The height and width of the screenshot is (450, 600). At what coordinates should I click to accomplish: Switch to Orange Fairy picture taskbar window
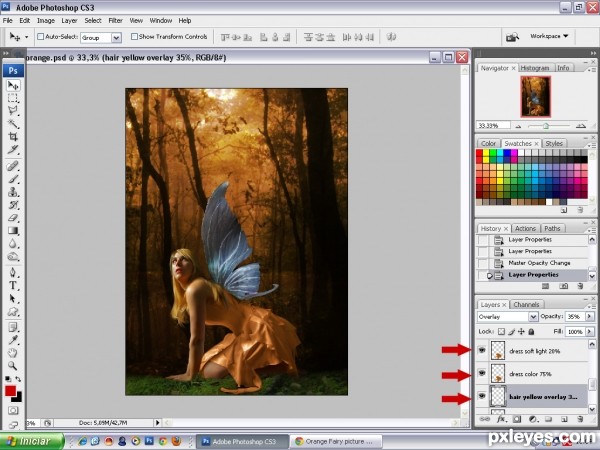(336, 441)
